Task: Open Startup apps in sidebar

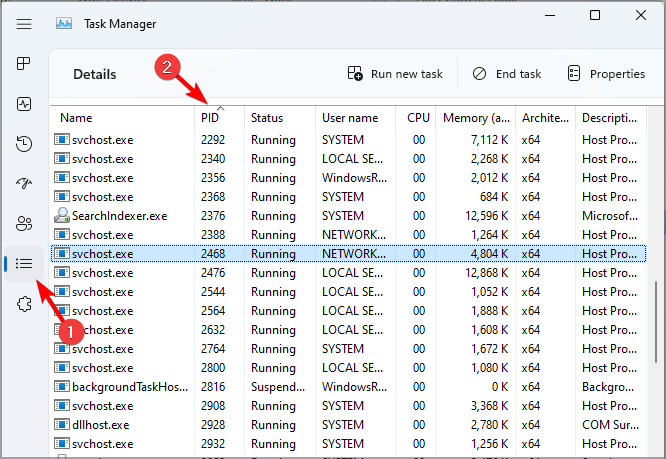Action: click(x=24, y=183)
